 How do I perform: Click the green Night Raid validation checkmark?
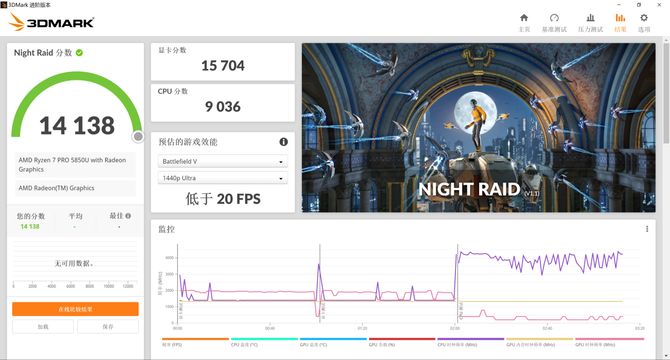[79, 53]
